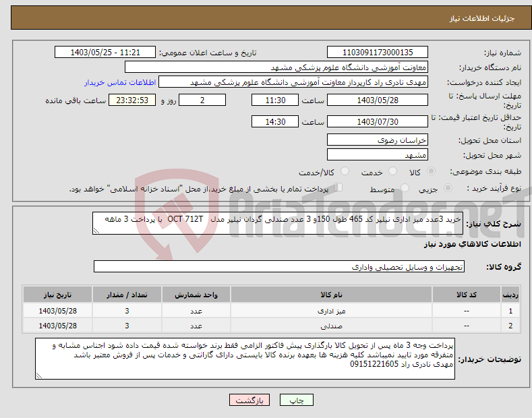This screenshot has width=532, height=418.
Task: Select the جزیی purchase type radio
Action: pyautogui.click(x=448, y=188)
